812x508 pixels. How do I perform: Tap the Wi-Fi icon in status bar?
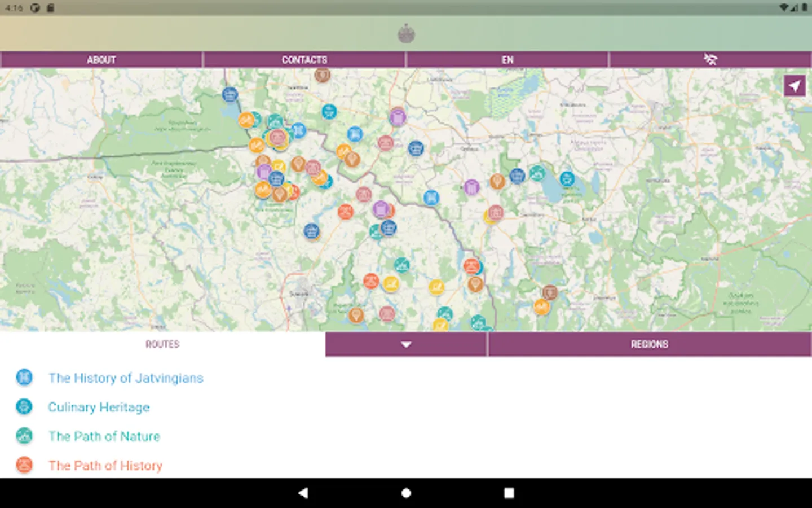tap(784, 7)
